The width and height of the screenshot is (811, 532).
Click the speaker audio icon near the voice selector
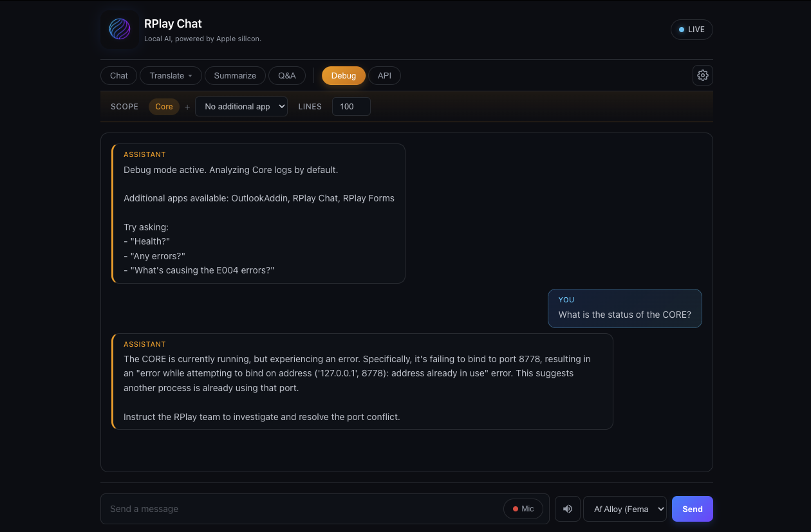[567, 509]
